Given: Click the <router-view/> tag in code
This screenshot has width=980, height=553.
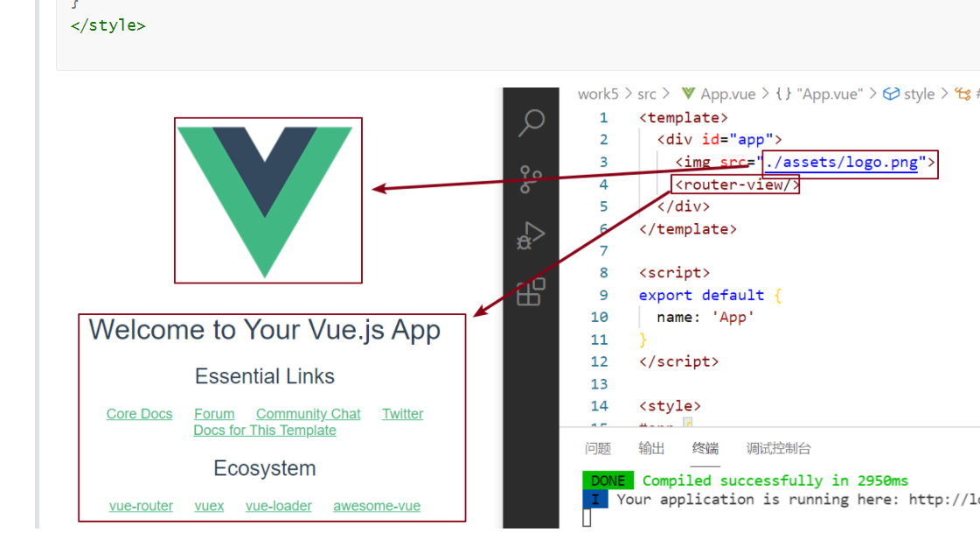Looking at the screenshot, I should click(x=737, y=185).
